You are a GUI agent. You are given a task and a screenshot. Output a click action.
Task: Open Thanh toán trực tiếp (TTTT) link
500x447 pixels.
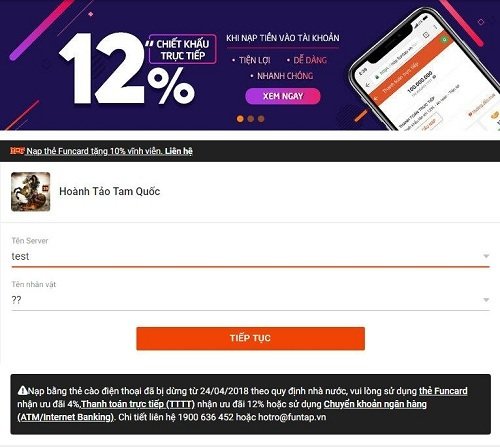point(138,404)
